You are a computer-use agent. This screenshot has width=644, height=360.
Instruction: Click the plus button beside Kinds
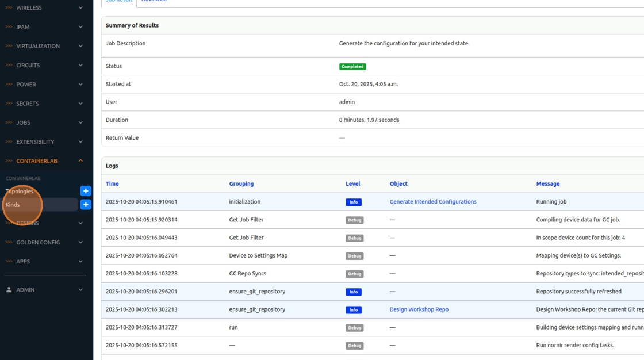pos(86,205)
